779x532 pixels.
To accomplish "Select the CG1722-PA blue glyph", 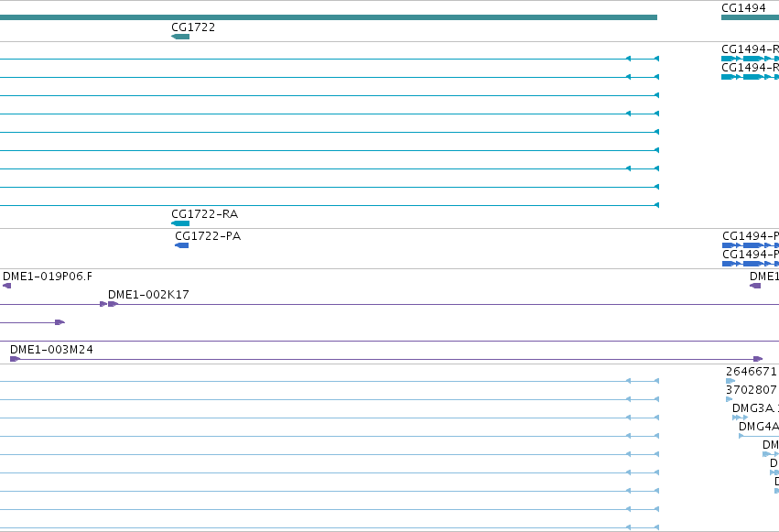I will [x=182, y=245].
